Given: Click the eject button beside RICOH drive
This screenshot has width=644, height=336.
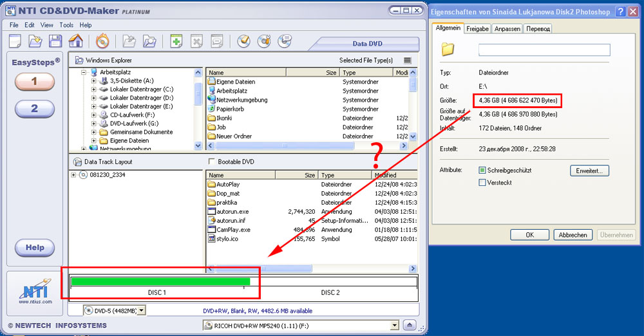Looking at the screenshot, I should pos(410,325).
